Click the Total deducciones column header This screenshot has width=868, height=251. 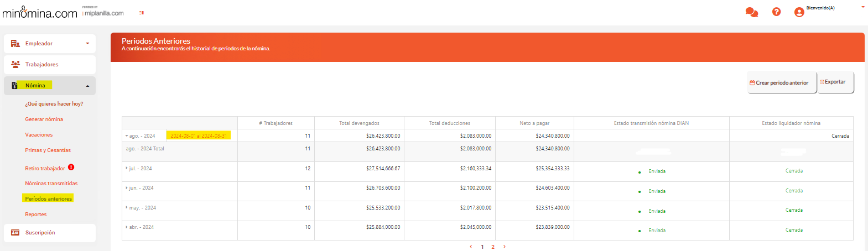(x=450, y=123)
